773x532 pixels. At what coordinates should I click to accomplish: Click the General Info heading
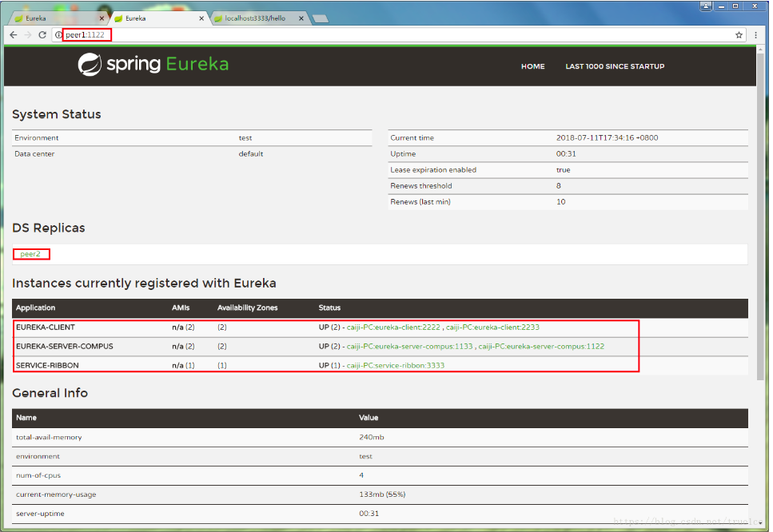[x=50, y=393]
